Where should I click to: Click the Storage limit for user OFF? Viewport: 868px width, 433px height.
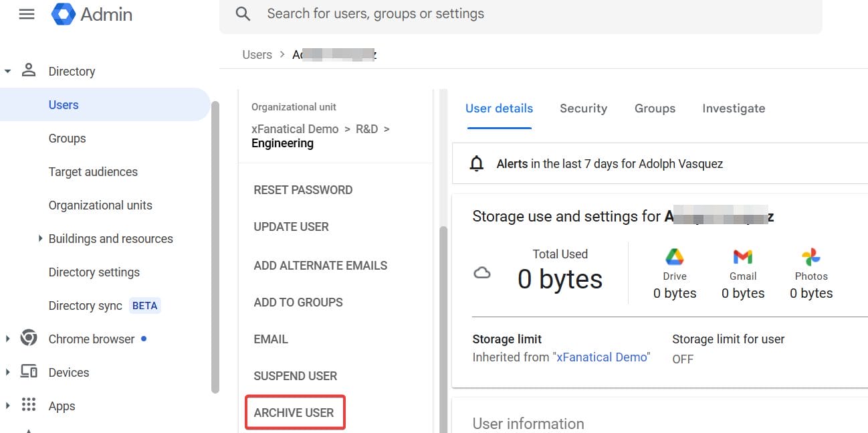coord(683,359)
